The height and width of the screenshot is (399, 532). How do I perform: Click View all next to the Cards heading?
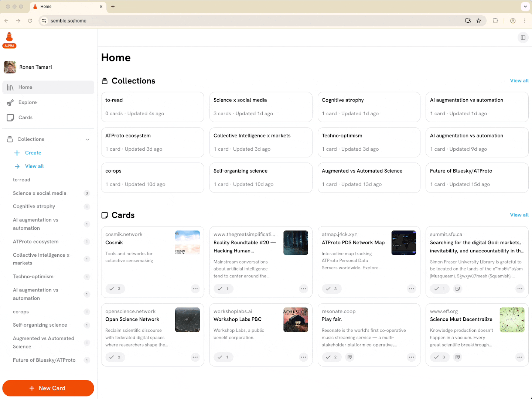point(519,215)
